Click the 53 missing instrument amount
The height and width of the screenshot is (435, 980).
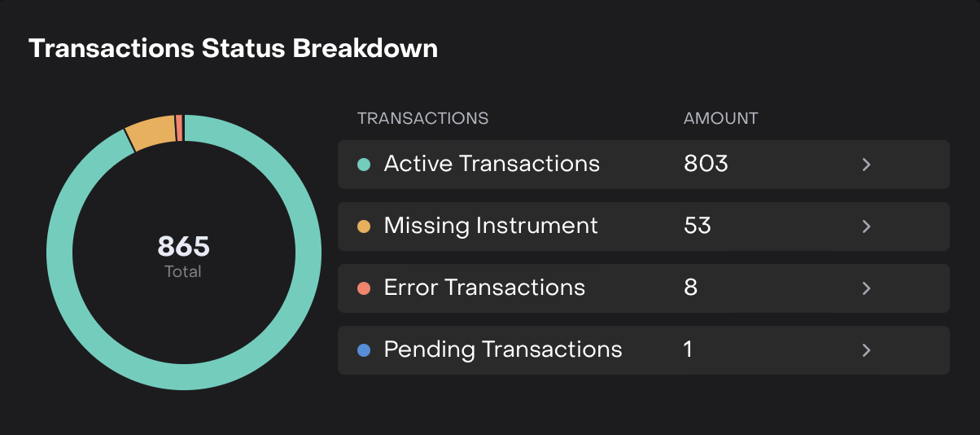698,226
